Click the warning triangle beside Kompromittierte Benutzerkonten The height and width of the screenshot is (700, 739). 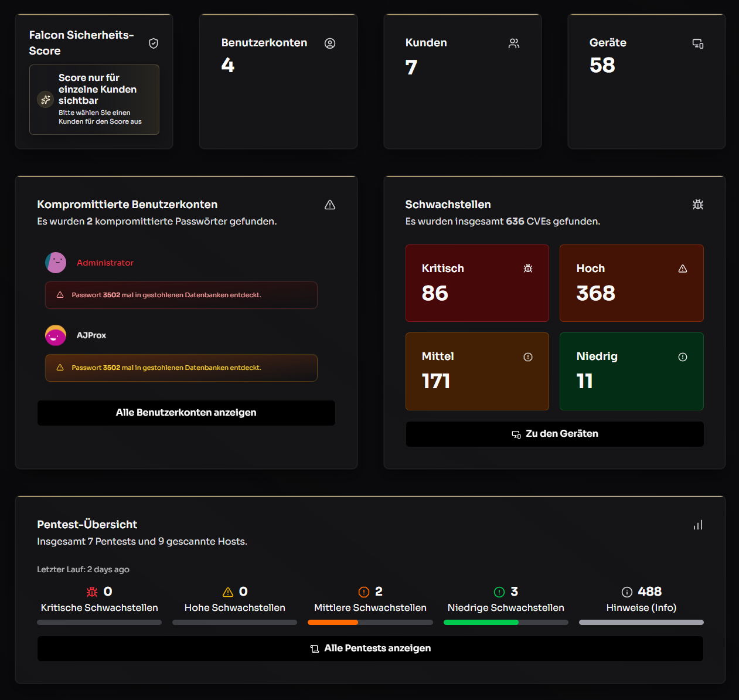tap(330, 205)
